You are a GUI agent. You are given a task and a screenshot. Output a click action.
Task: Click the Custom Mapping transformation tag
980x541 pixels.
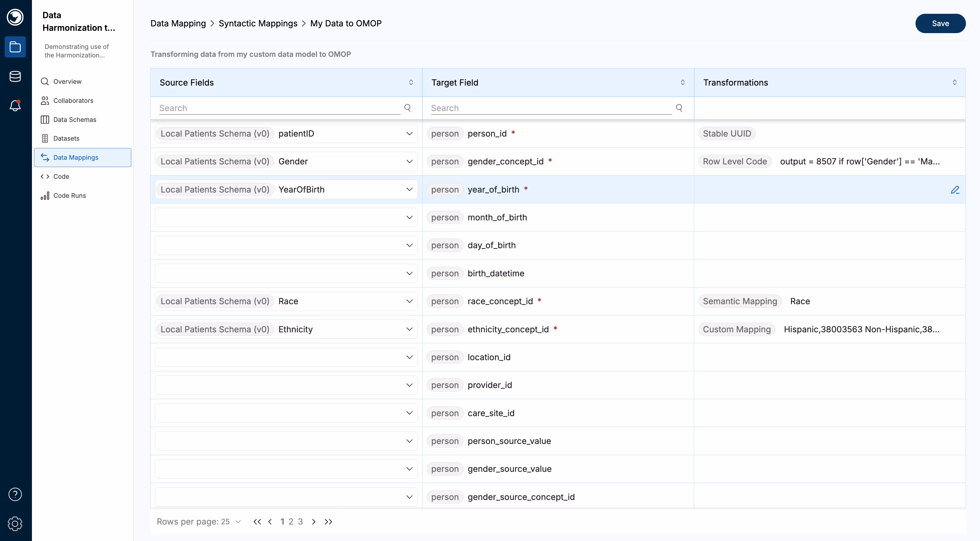[x=736, y=329]
